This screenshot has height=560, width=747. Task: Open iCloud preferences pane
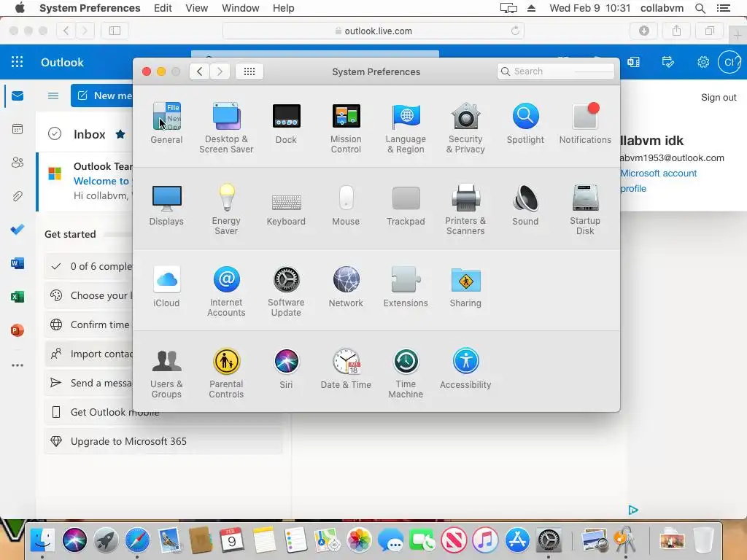(166, 287)
